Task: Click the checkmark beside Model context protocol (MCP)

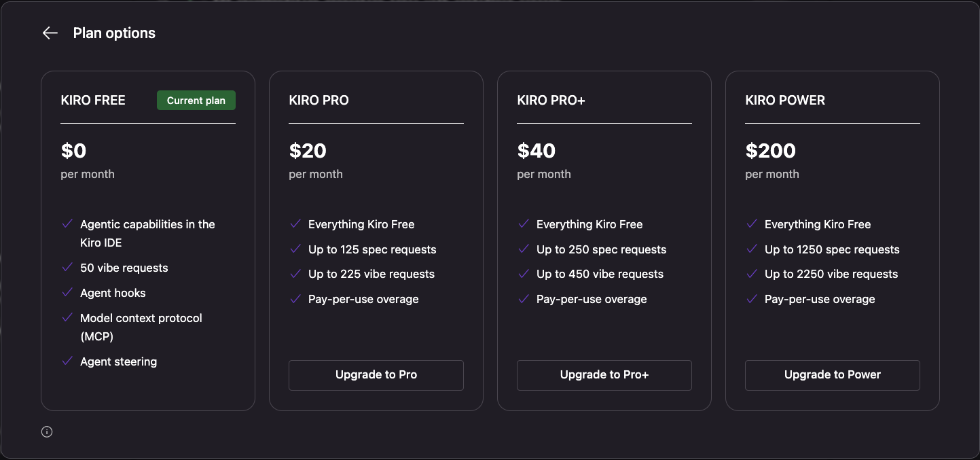Action: 68,317
